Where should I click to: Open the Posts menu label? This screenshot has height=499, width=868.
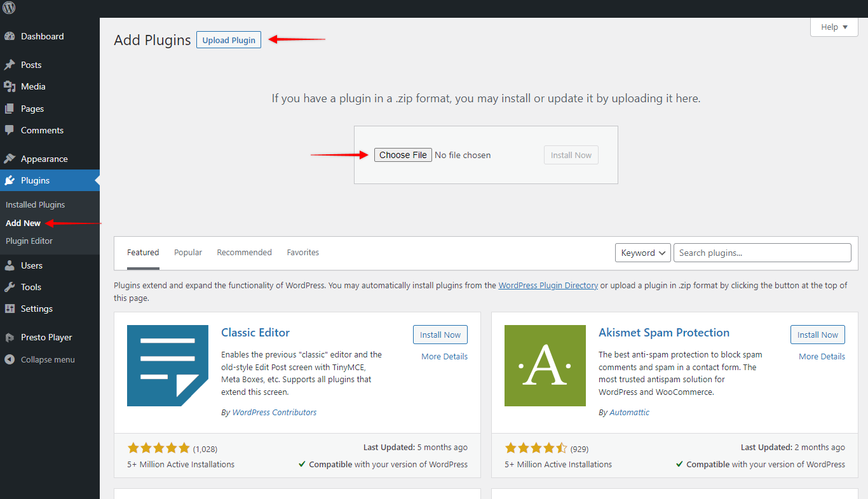[x=31, y=65]
